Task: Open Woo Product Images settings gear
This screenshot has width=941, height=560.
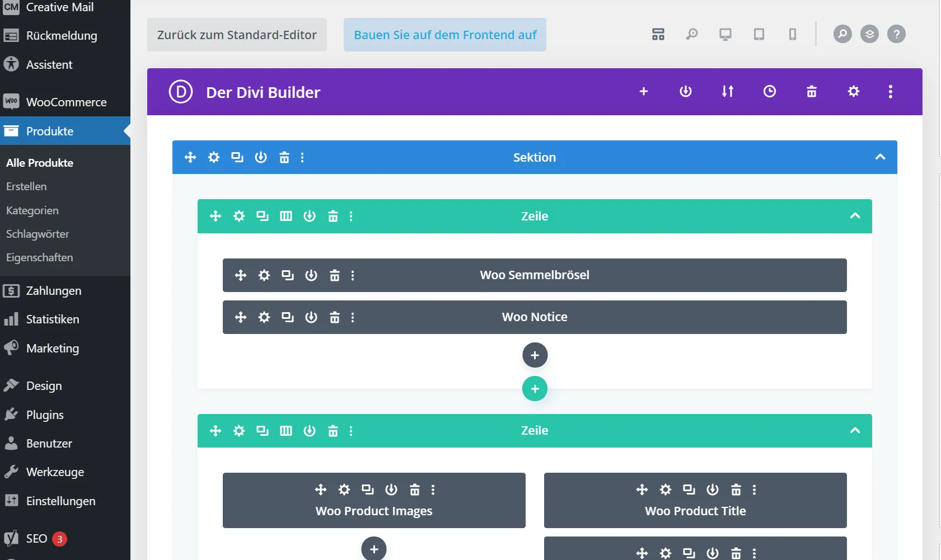Action: coord(344,490)
